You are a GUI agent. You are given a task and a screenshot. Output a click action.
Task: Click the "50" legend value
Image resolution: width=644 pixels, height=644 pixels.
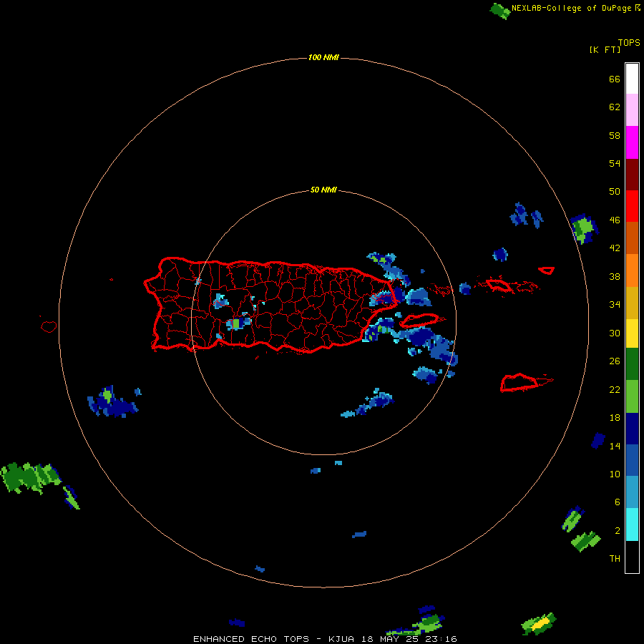[x=615, y=192]
